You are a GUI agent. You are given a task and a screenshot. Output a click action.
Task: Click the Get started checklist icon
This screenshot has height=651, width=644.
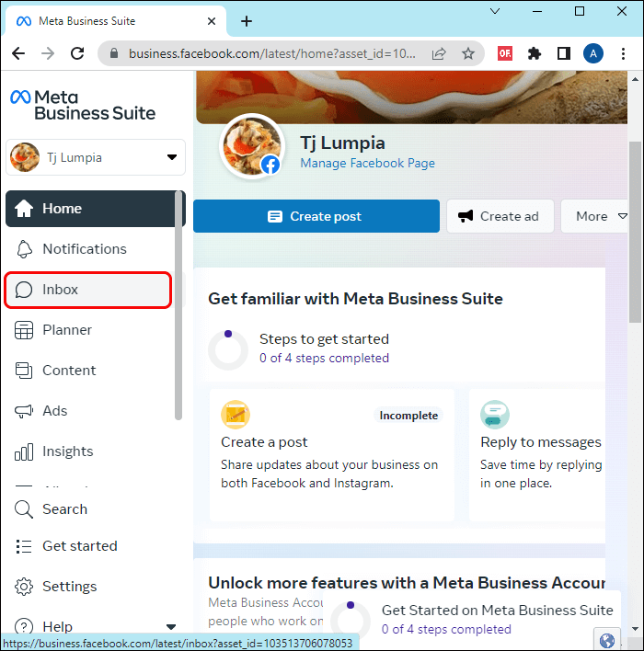point(24,546)
